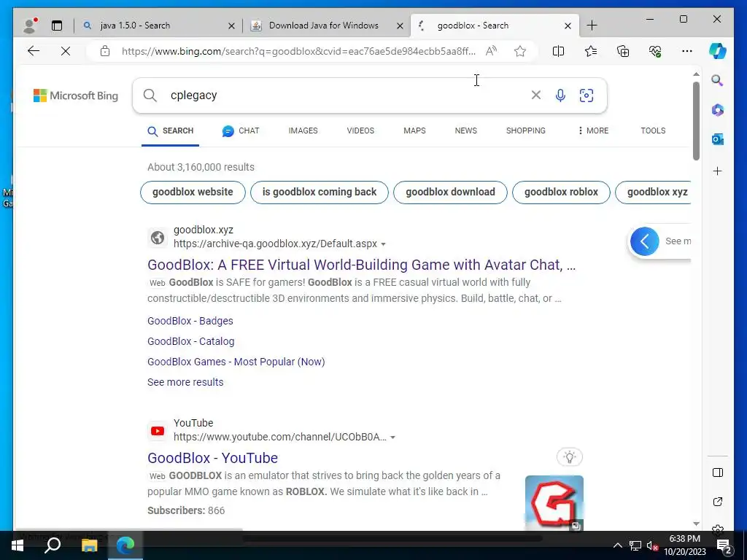747x560 pixels.
Task: Open split screen view
Action: 558,51
